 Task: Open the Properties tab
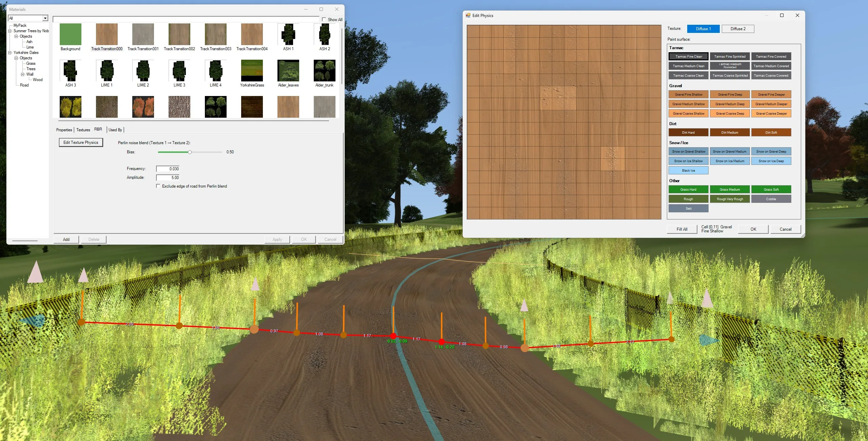64,130
